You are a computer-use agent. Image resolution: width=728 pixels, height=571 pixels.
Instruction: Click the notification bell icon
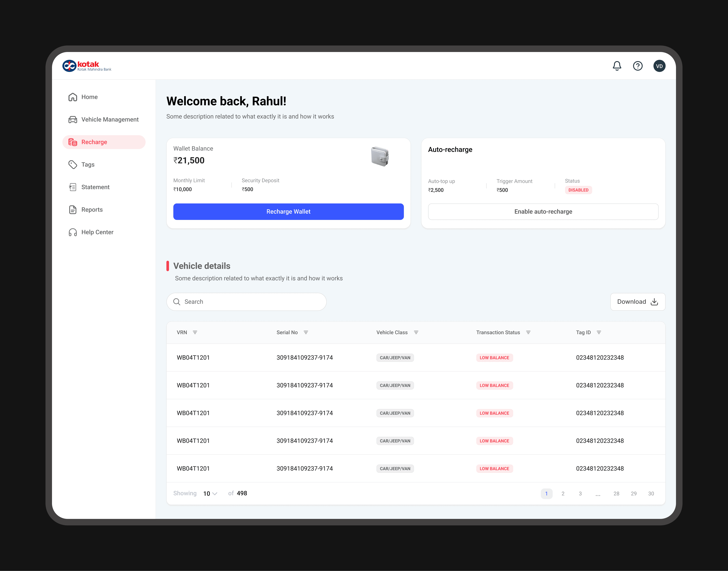tap(617, 66)
